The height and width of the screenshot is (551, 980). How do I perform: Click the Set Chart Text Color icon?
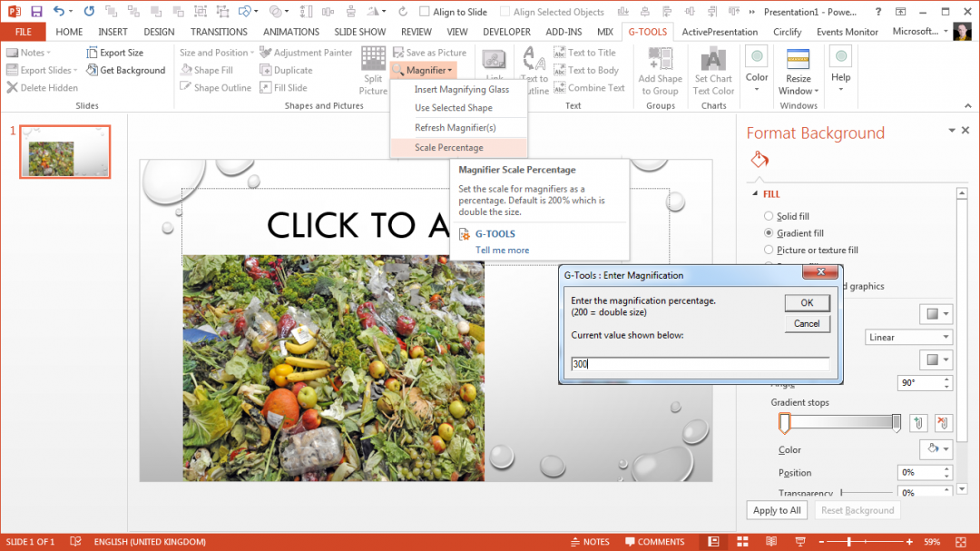point(713,70)
